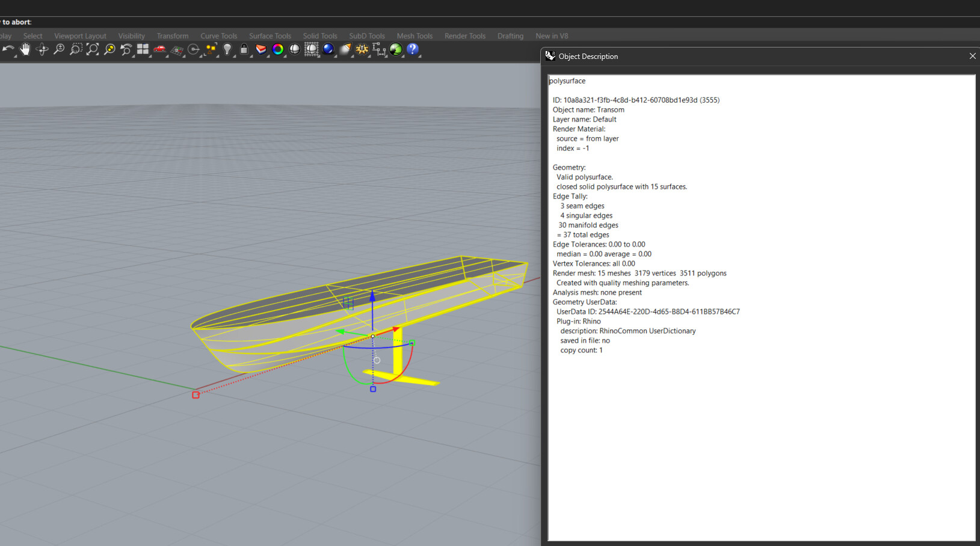
Task: Switch to the Render Tools menu
Action: click(464, 35)
